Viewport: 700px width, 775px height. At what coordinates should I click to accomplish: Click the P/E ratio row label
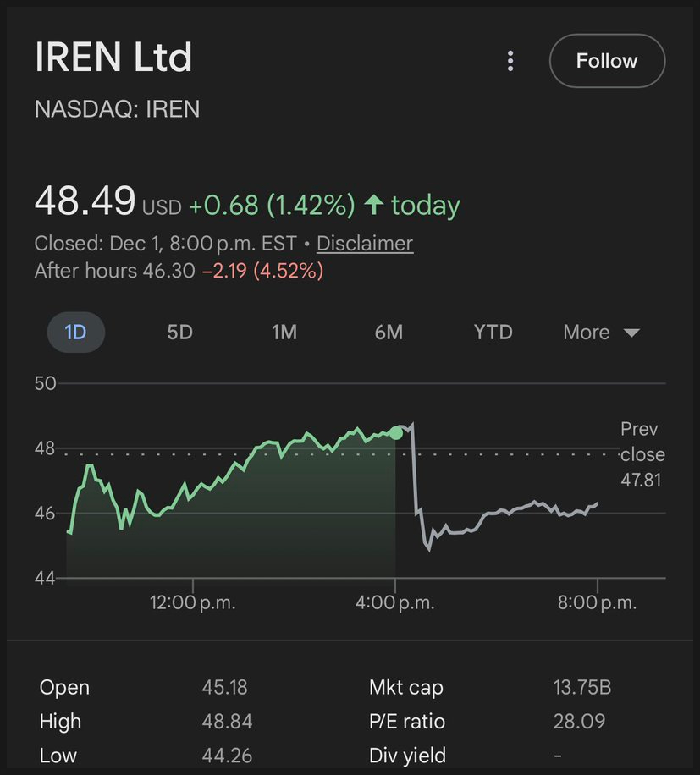pyautogui.click(x=407, y=722)
